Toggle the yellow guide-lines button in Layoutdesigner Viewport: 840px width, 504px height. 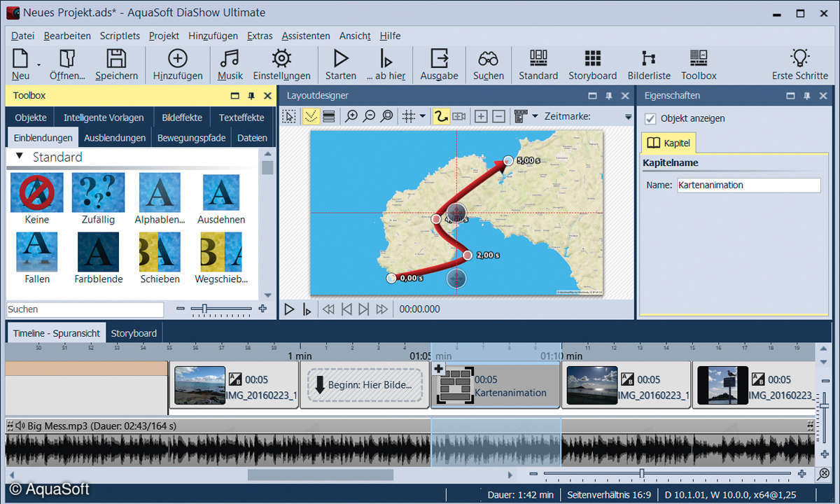311,116
